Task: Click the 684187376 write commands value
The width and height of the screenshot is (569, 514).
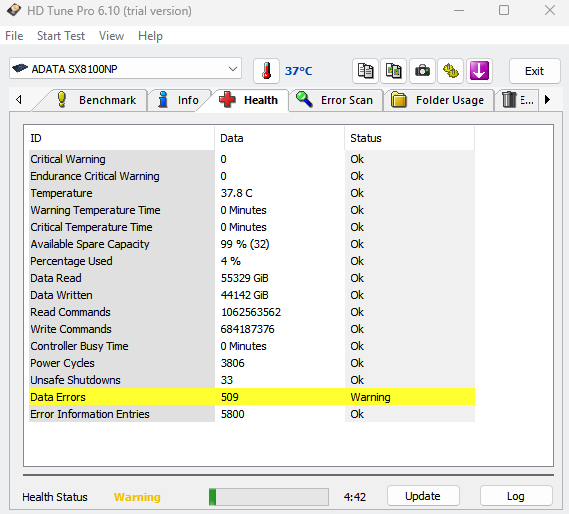Action: click(247, 329)
